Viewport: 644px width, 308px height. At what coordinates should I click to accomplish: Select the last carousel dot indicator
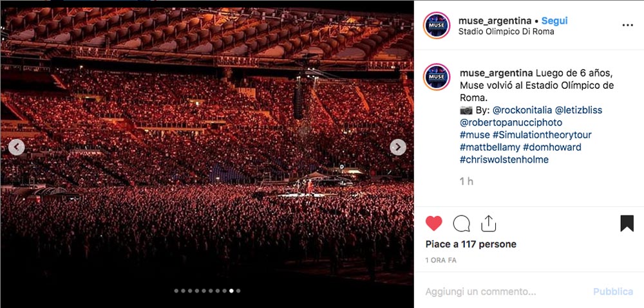238,291
